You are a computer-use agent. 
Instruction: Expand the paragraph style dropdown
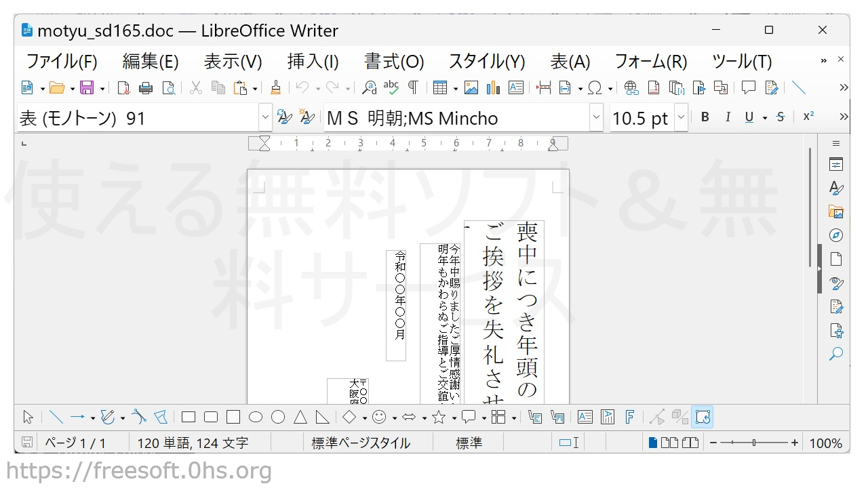pos(265,118)
